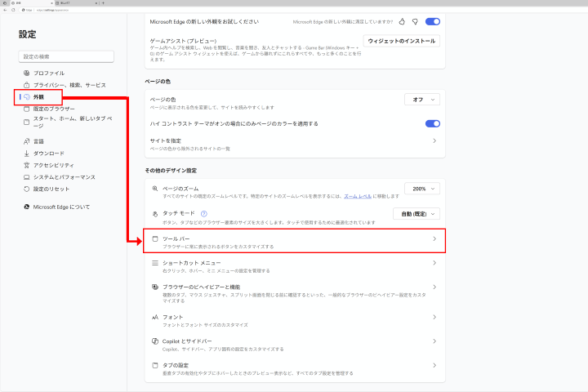The width and height of the screenshot is (588, 392).
Task: Expand the Copilot とサイドバー chevron
Action: pos(434,341)
